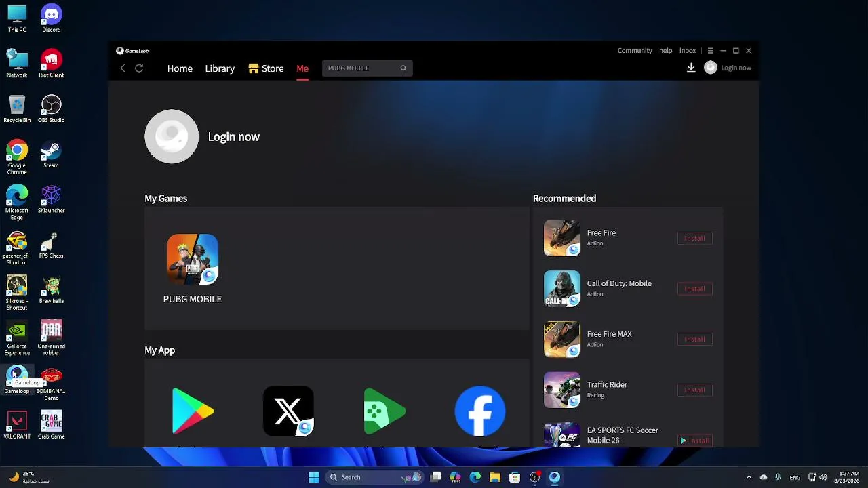
Task: Open the Community link
Action: click(635, 51)
